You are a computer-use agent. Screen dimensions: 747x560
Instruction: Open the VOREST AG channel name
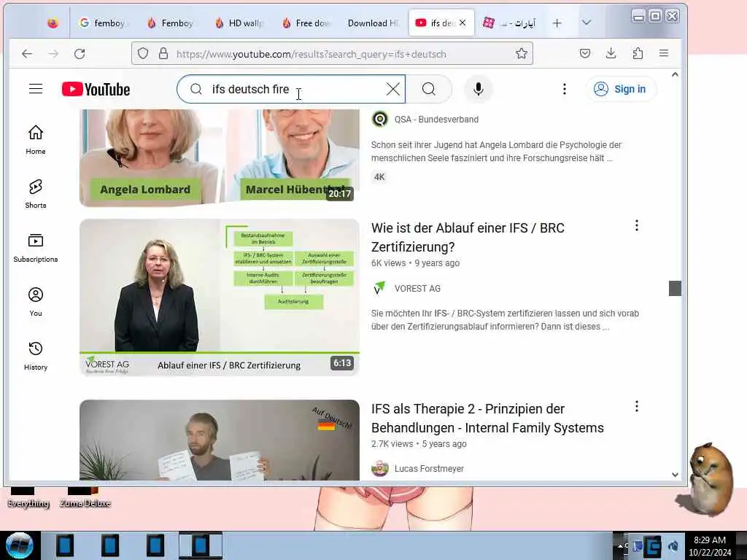click(417, 289)
